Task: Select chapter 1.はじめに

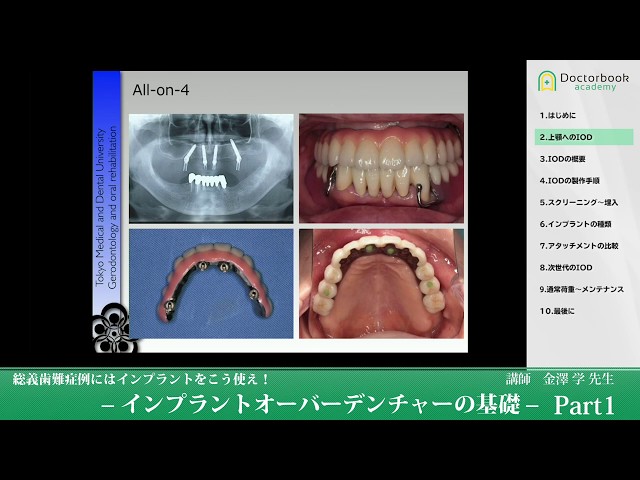Action: tap(558, 116)
